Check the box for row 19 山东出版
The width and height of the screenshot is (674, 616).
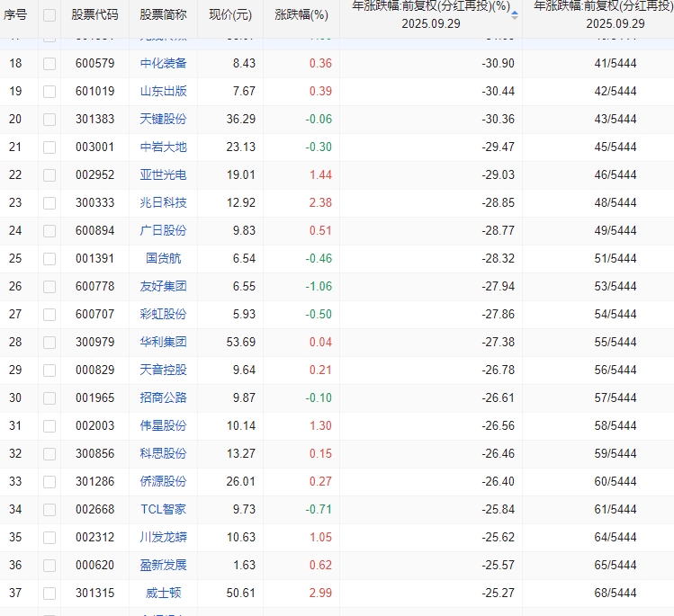[x=49, y=92]
